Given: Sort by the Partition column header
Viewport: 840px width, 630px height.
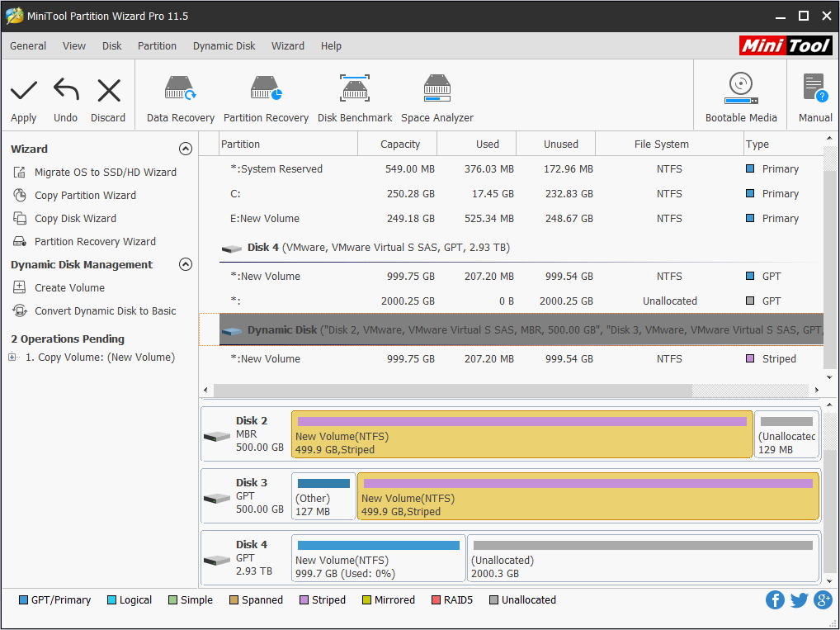Looking at the screenshot, I should [x=288, y=144].
